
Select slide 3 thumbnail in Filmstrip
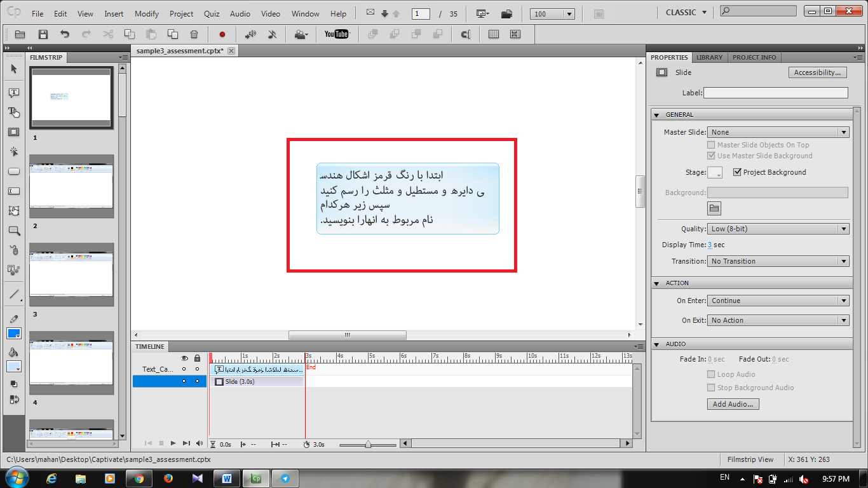tap(72, 275)
